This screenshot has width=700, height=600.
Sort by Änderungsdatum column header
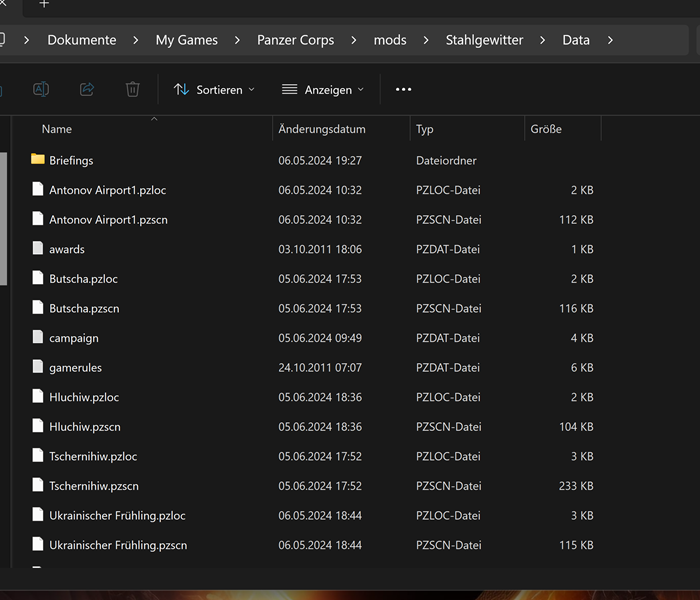point(321,129)
